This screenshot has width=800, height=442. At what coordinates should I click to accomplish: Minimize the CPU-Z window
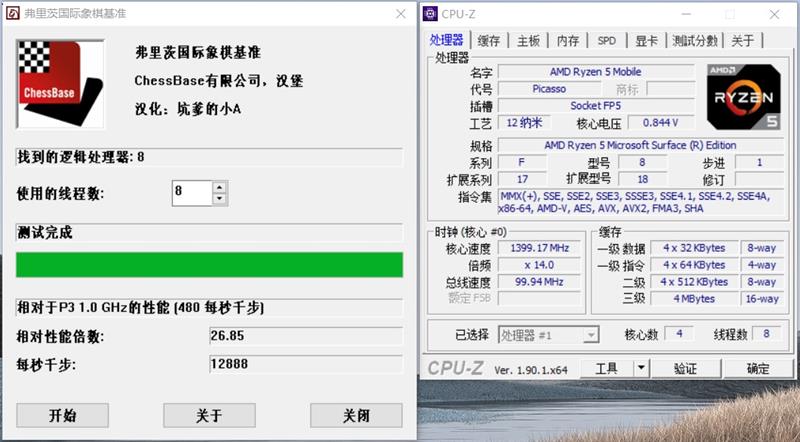686,14
